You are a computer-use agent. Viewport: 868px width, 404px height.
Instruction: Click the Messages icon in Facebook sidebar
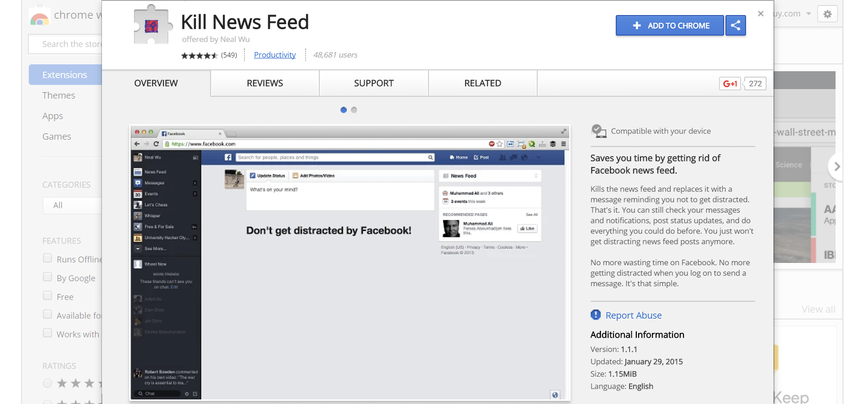point(138,183)
